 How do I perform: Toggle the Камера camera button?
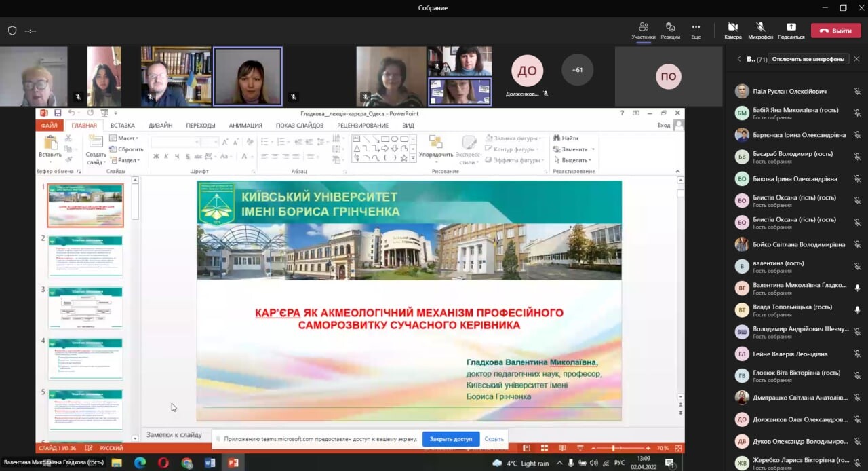coord(733,27)
